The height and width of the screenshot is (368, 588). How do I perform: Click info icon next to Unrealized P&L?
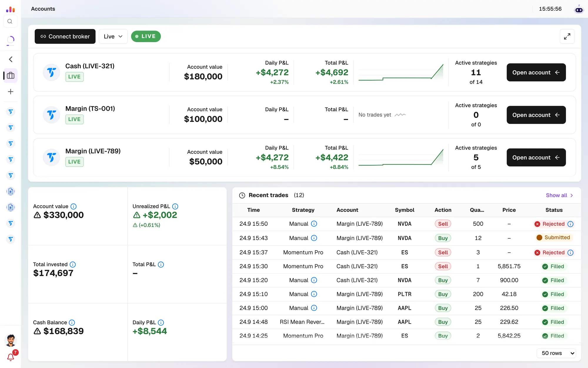pos(175,206)
